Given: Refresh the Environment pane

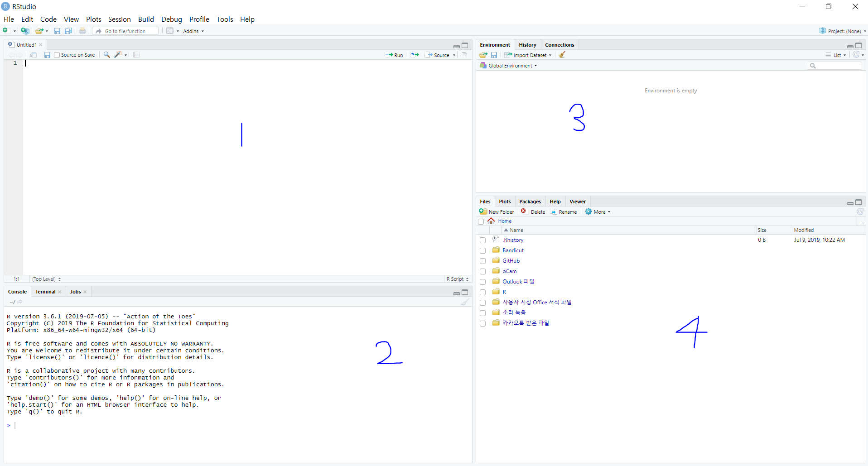Looking at the screenshot, I should (x=856, y=55).
